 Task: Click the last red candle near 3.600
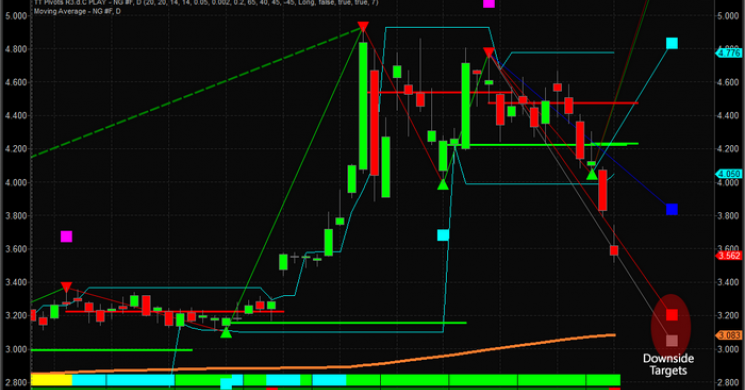614,250
